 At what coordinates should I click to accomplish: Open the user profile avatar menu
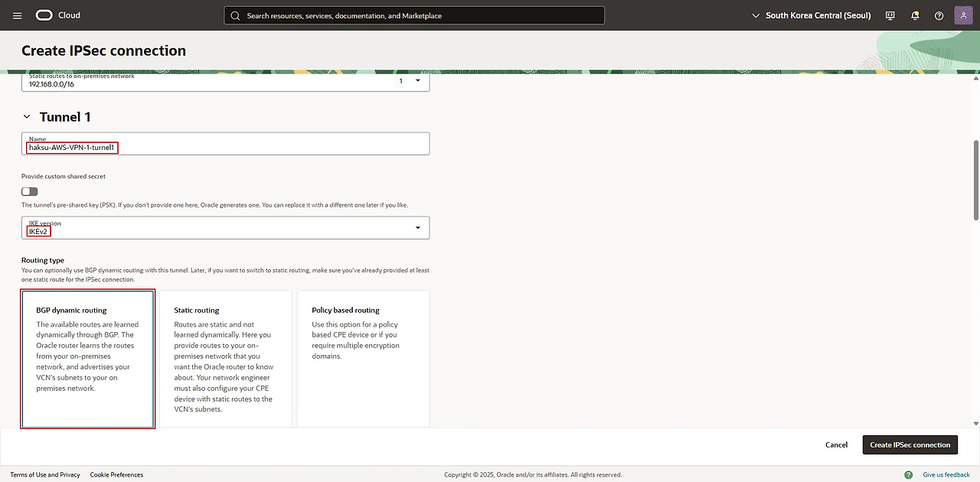pyautogui.click(x=963, y=15)
